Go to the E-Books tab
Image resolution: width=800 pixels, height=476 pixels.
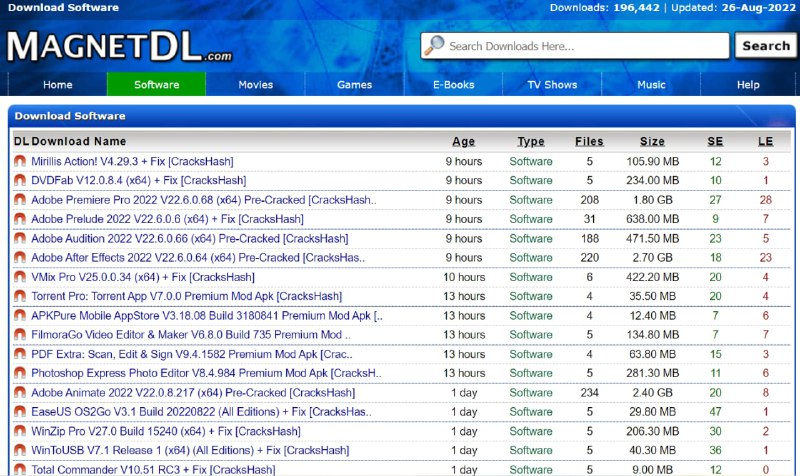[454, 85]
